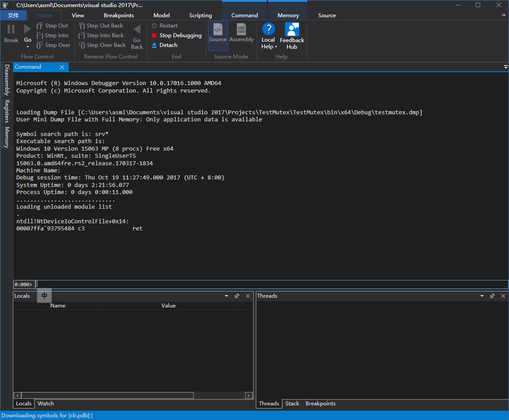509x420 pixels.
Task: Click the Restart debugging button
Action: (164, 26)
